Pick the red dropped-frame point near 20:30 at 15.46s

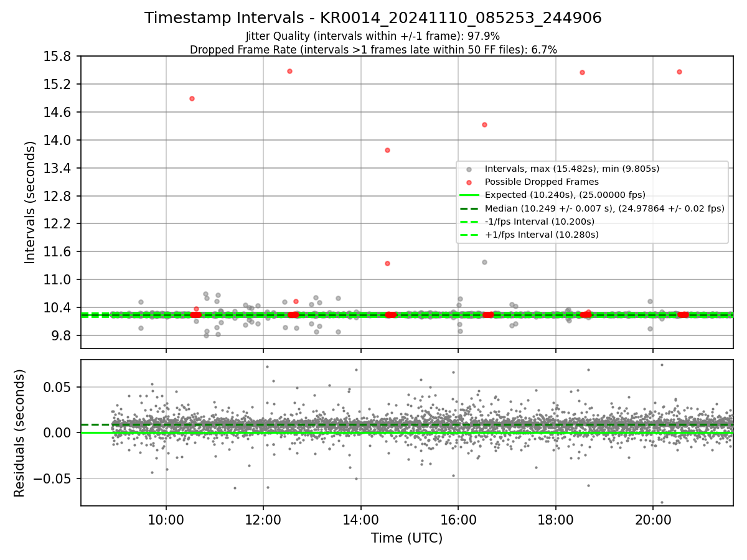(x=679, y=72)
